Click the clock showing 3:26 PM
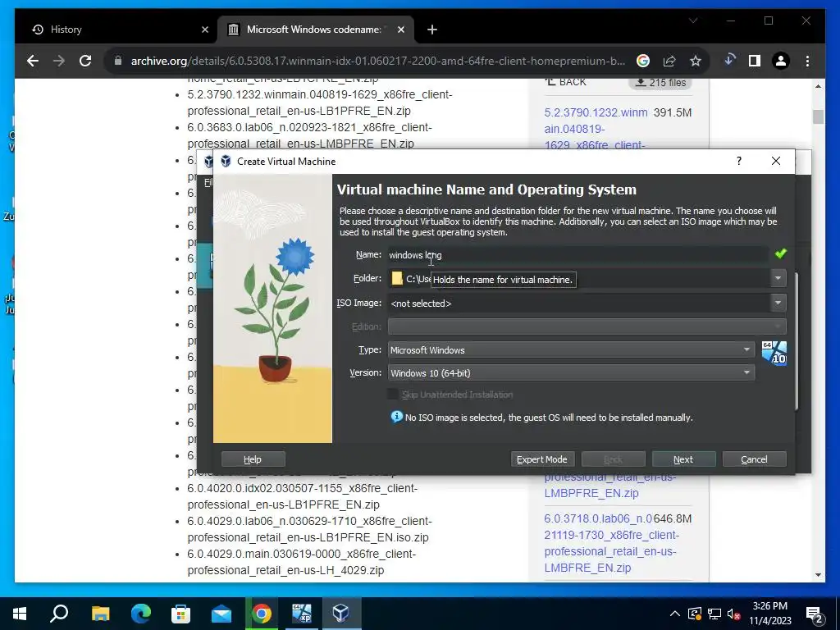Screen dimensions: 840x630 point(769,606)
